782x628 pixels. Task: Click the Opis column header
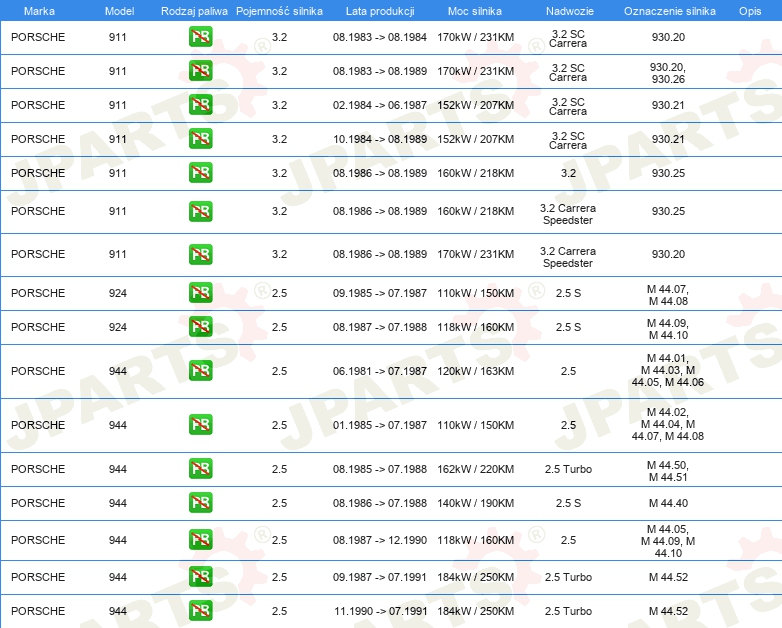(750, 11)
